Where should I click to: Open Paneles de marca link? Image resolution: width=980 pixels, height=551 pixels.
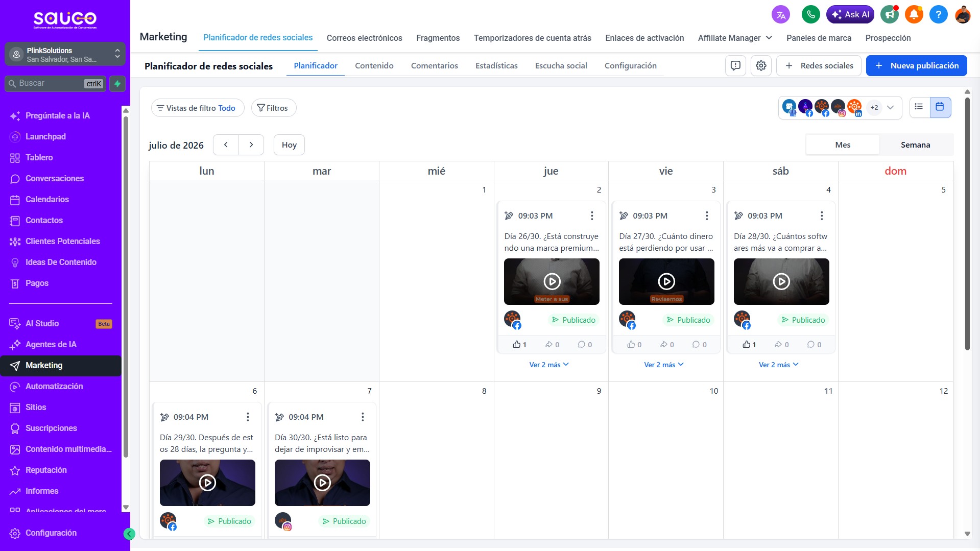coord(819,38)
